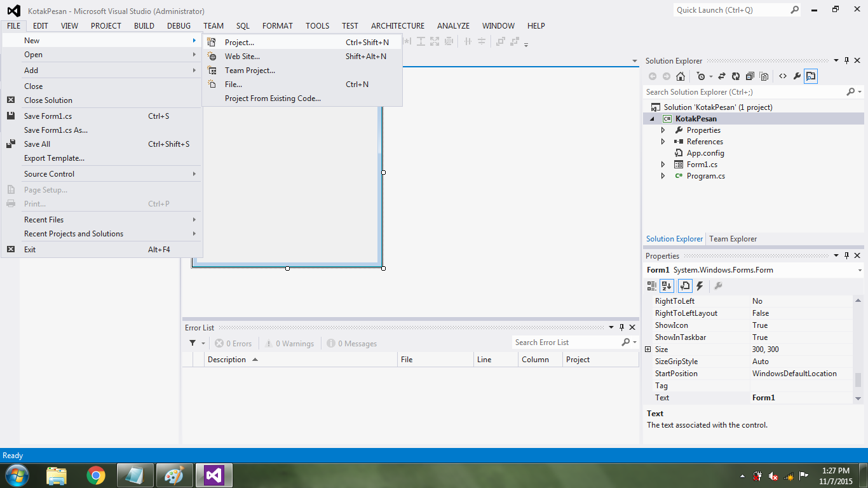Expand the References node

coord(663,142)
